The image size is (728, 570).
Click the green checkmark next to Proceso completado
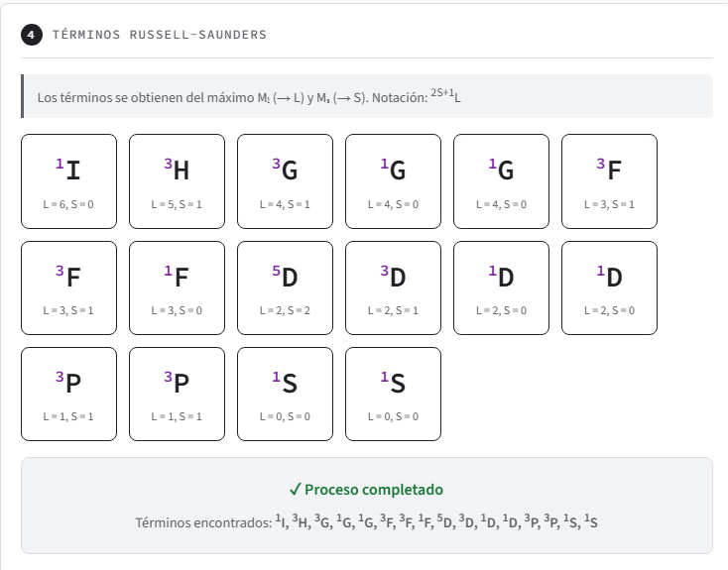click(x=295, y=490)
